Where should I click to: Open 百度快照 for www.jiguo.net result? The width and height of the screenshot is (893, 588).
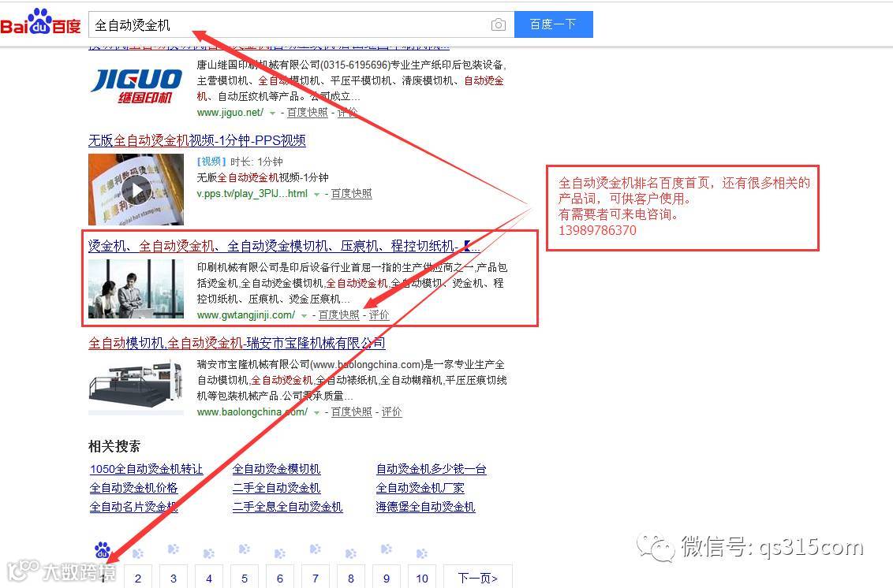point(308,113)
